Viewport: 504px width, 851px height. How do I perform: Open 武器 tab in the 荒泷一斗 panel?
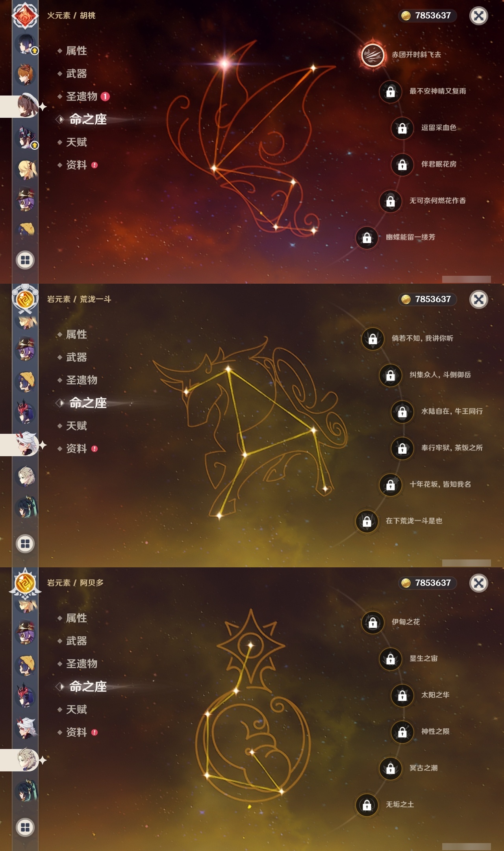coord(76,357)
